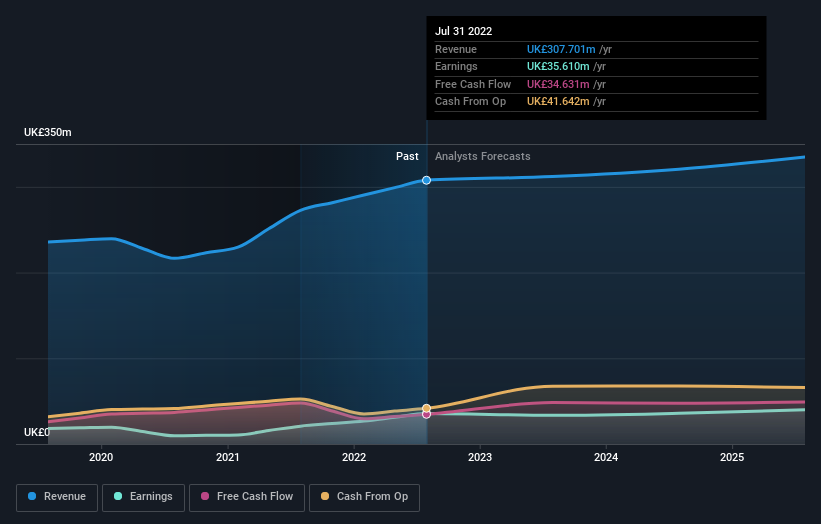Click the Earnings row label in tooltip
Image resolution: width=821 pixels, height=524 pixels.
pos(457,66)
